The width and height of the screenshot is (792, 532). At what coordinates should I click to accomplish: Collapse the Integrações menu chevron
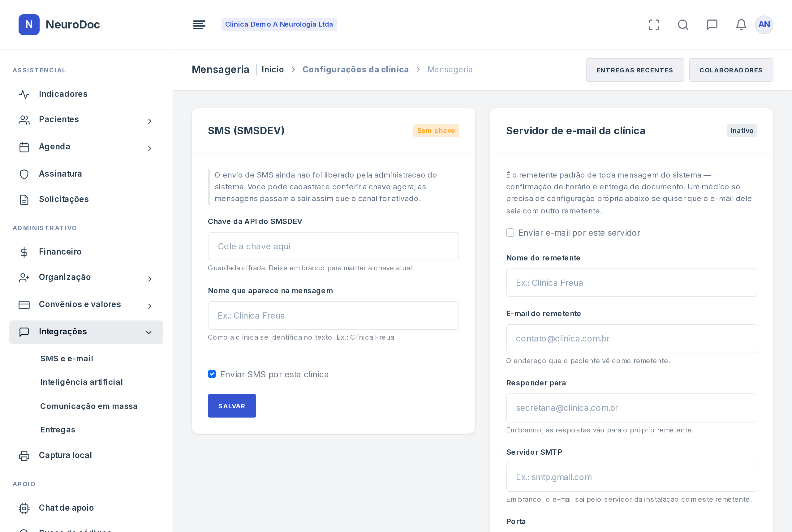[149, 332]
